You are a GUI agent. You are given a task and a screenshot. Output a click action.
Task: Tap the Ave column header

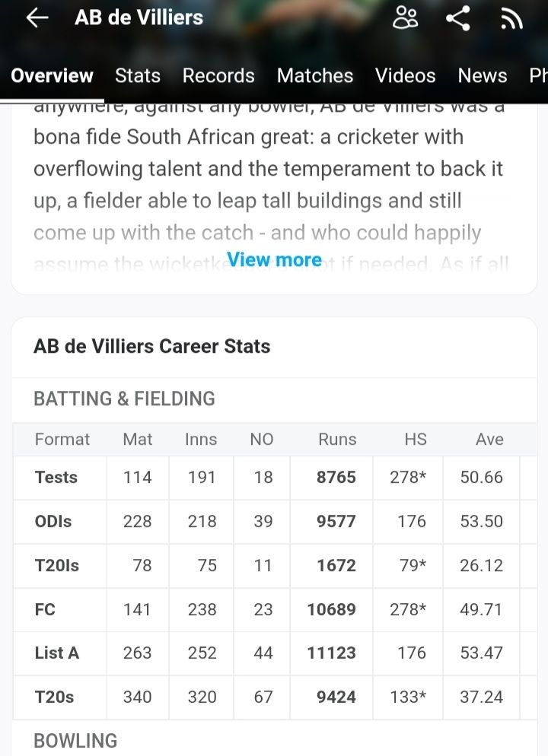click(489, 440)
